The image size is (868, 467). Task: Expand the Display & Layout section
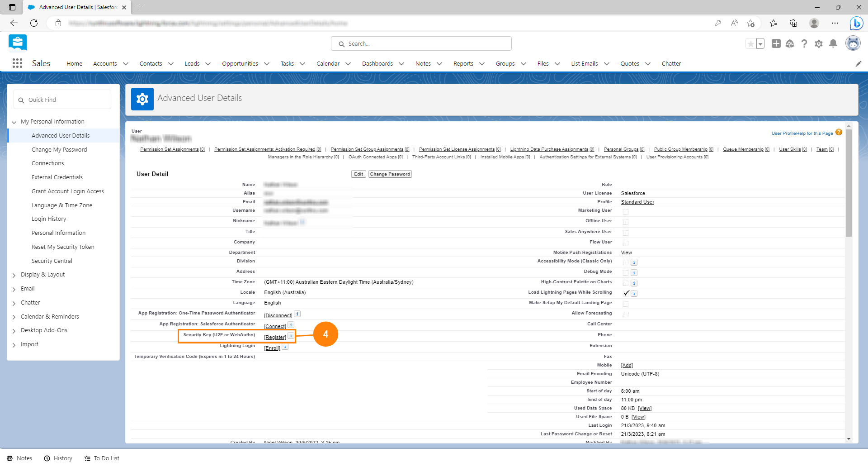pyautogui.click(x=14, y=275)
